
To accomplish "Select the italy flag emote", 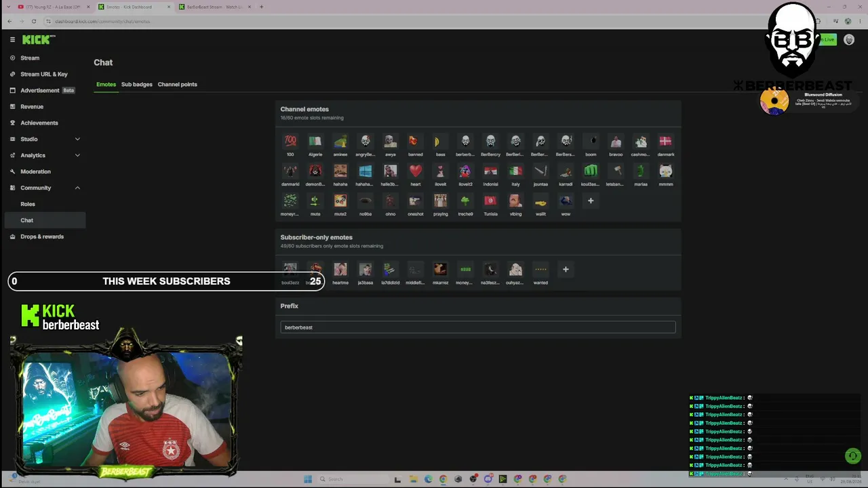I will pos(515,171).
